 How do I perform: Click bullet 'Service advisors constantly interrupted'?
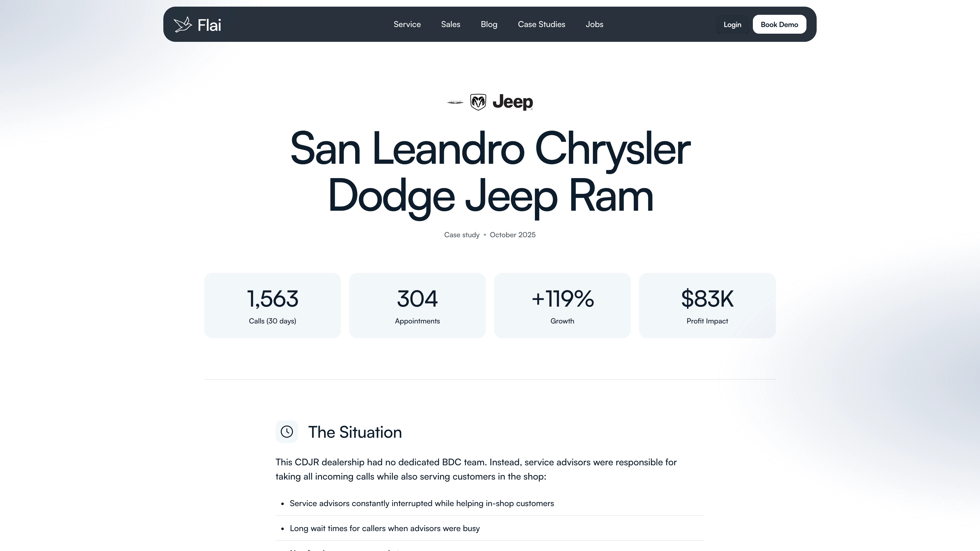[422, 503]
